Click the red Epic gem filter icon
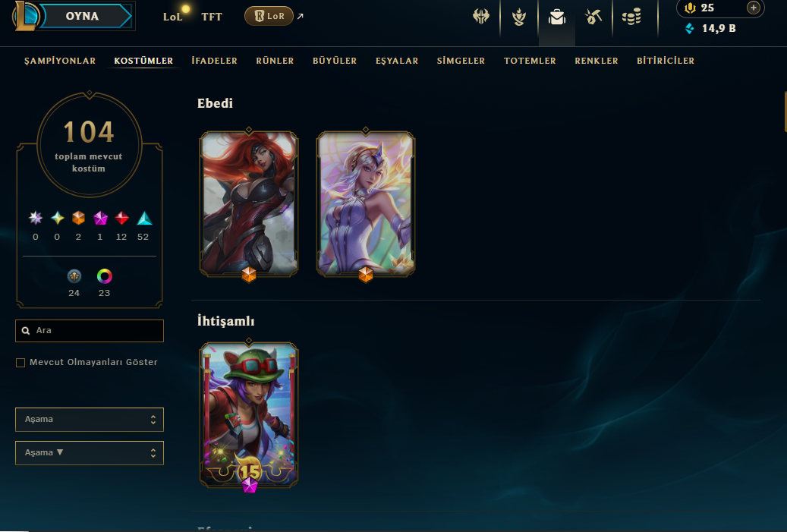Viewport: 787px width, 532px height. coord(121,218)
